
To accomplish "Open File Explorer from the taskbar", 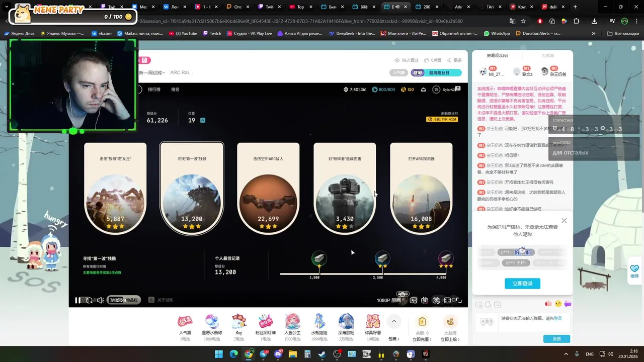I will click(x=293, y=354).
